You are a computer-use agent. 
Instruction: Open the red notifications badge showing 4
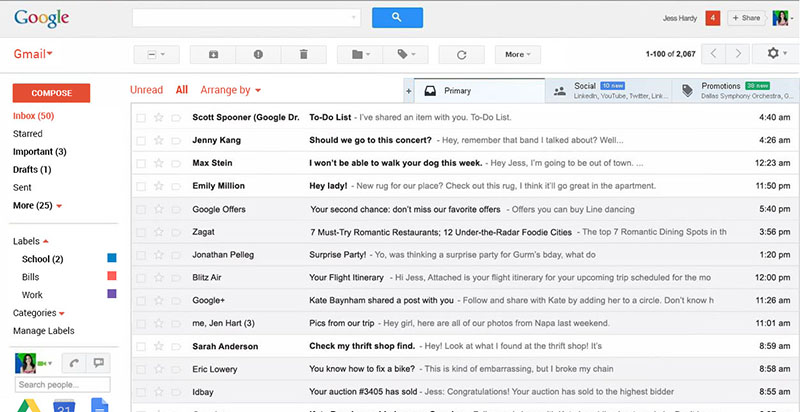coord(713,18)
